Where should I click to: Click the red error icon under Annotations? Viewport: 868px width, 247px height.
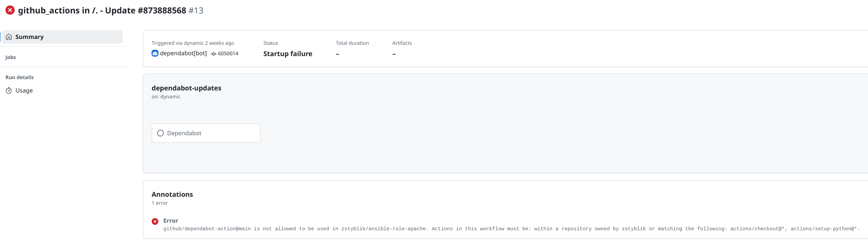pyautogui.click(x=155, y=221)
